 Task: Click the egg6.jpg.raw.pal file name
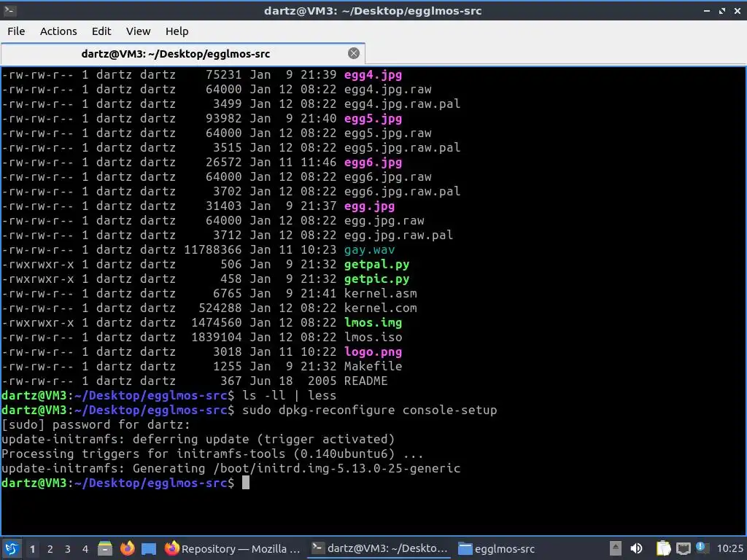click(x=402, y=192)
